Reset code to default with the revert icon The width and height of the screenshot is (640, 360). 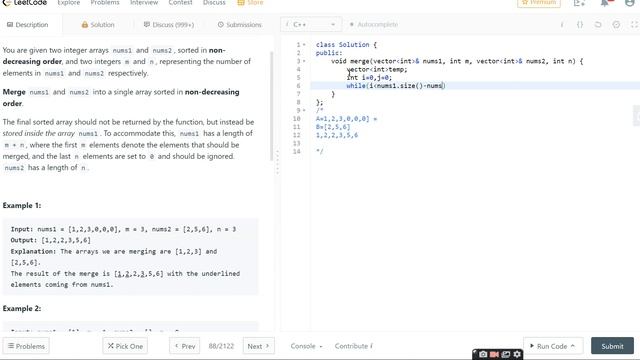(598, 24)
